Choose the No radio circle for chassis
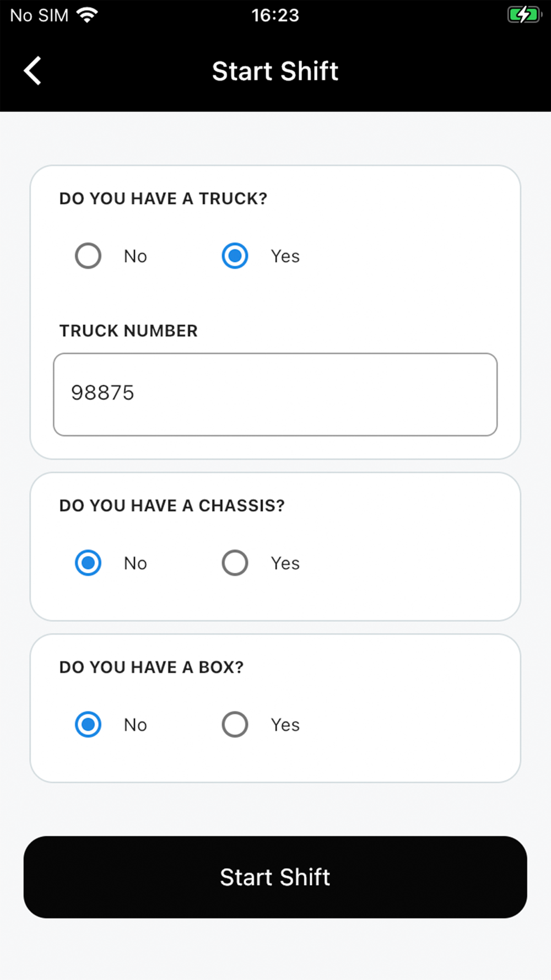Screen dimensions: 551x980 pyautogui.click(x=88, y=563)
